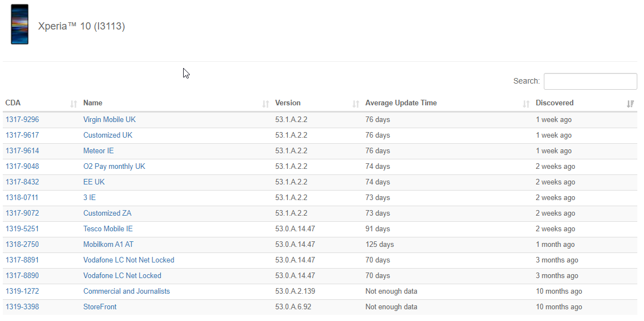This screenshot has width=644, height=321.
Task: Open CDA link 1318-0711
Action: (x=22, y=198)
